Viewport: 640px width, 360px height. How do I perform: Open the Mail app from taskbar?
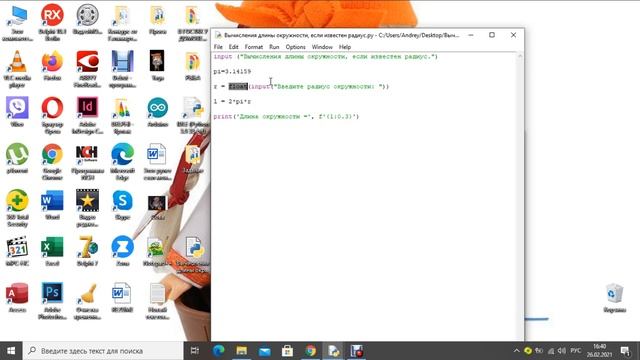(x=264, y=351)
